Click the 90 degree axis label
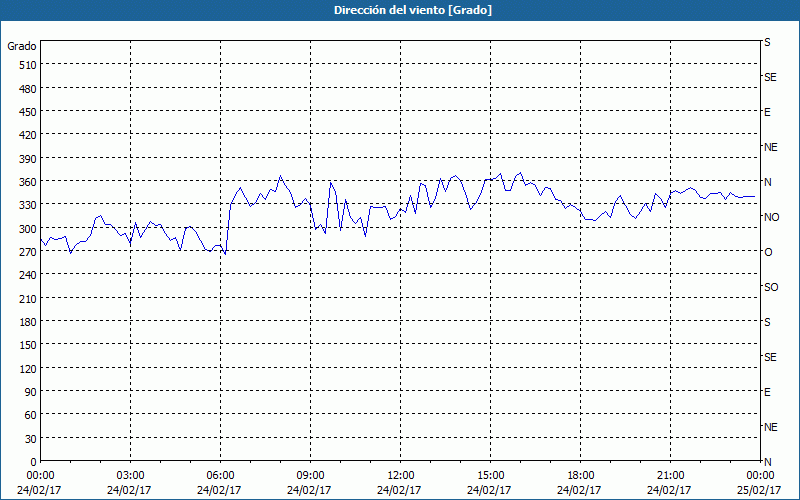The image size is (800, 500). click(31, 392)
